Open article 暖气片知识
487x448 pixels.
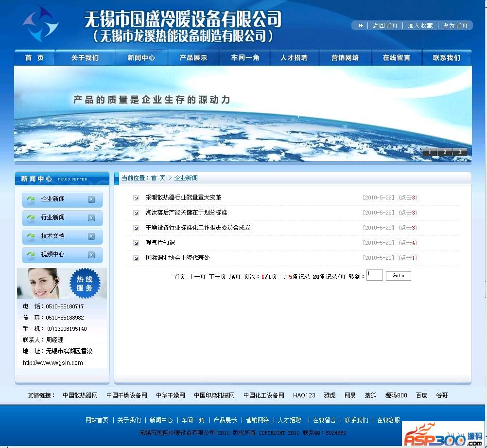coord(160,243)
